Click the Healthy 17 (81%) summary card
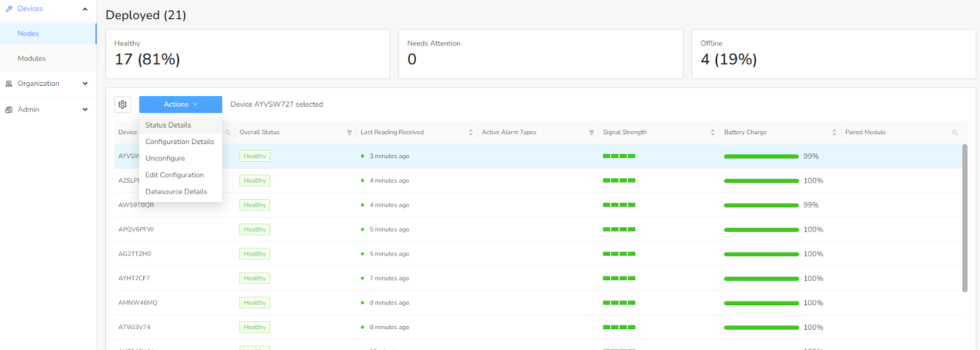Screen dimensions: 980x350 [x=247, y=54]
